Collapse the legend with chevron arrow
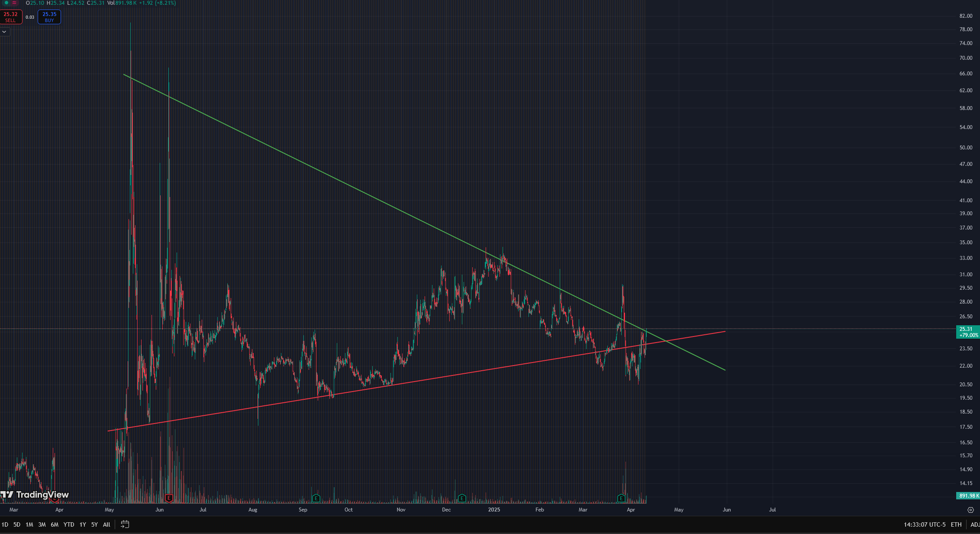Image resolution: width=980 pixels, height=534 pixels. coord(4,32)
